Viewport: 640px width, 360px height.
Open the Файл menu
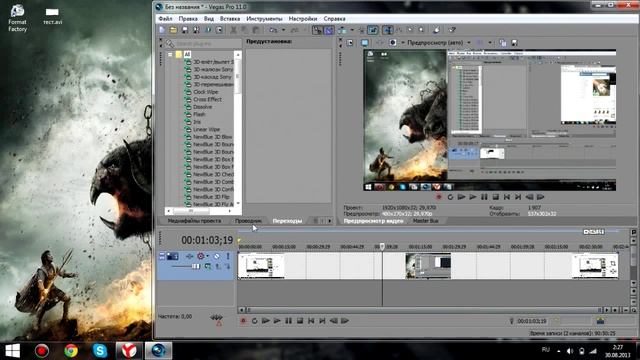(165, 19)
